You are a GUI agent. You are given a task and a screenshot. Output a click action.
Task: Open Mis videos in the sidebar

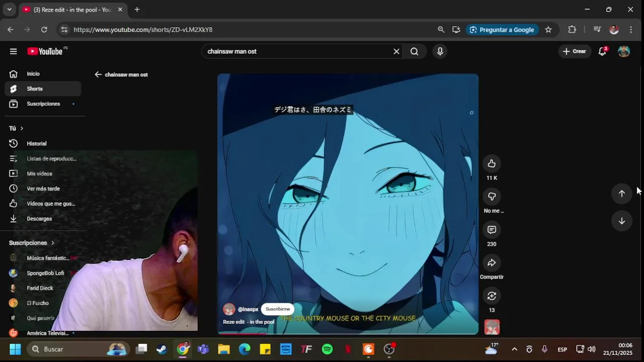tap(43, 174)
